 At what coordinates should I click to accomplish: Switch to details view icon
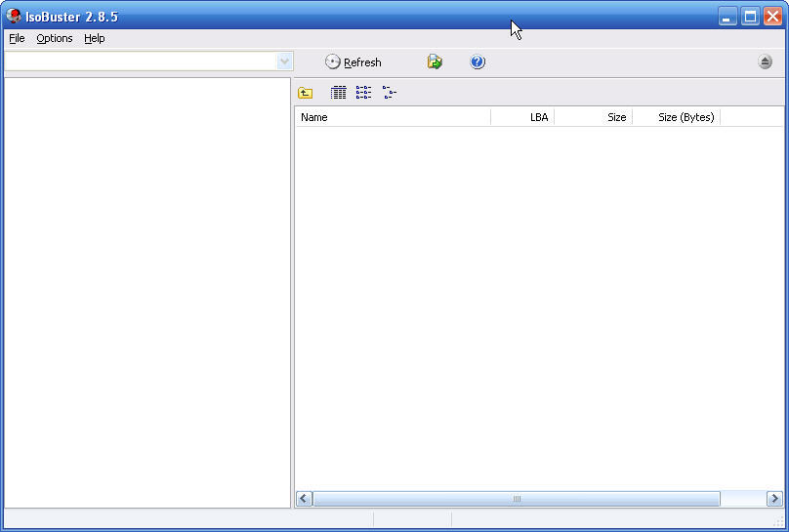click(x=338, y=93)
